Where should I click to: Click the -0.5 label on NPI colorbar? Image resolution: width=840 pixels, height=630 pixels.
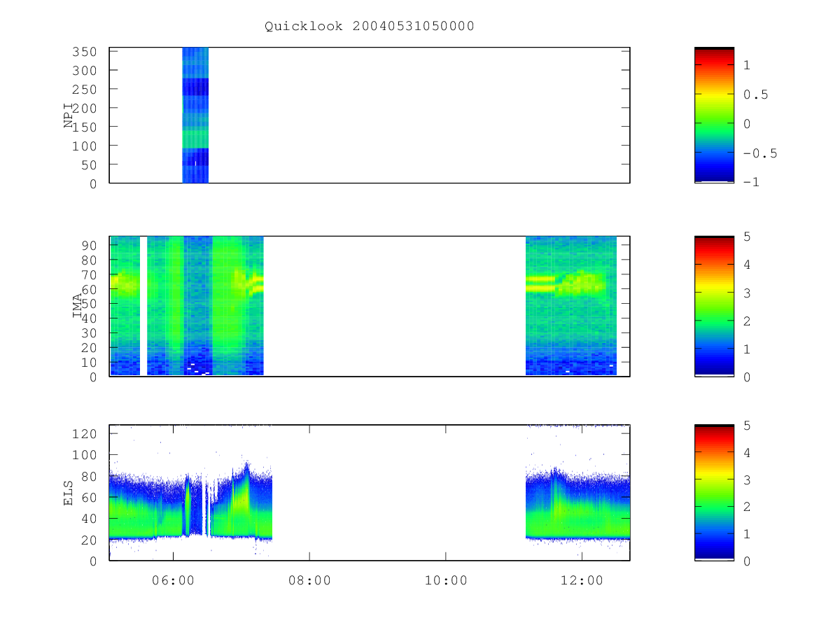coord(760,154)
